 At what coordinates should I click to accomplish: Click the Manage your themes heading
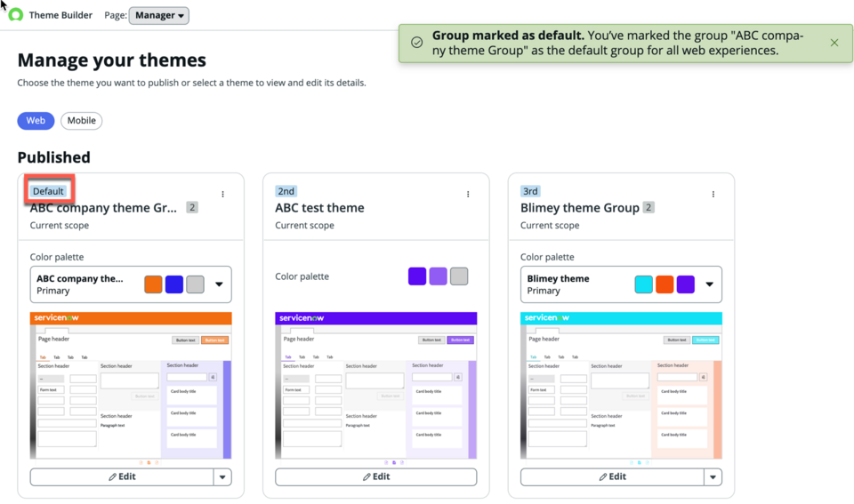click(x=112, y=60)
